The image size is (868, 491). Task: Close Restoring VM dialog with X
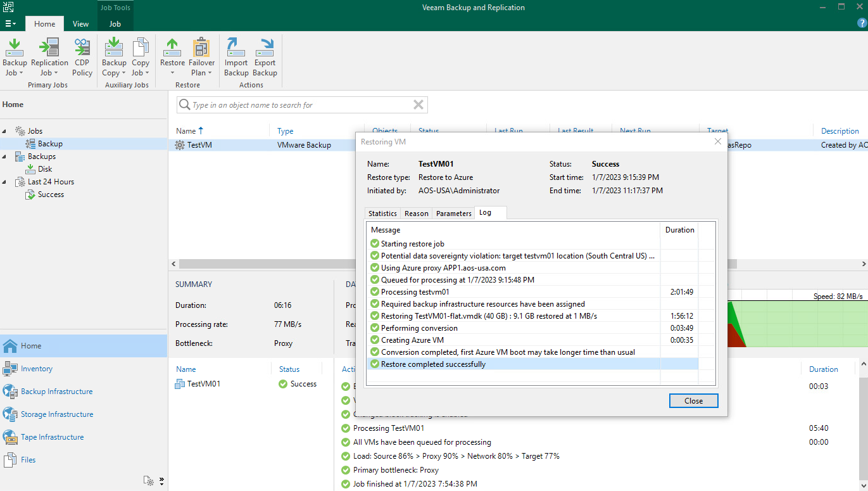[717, 141]
